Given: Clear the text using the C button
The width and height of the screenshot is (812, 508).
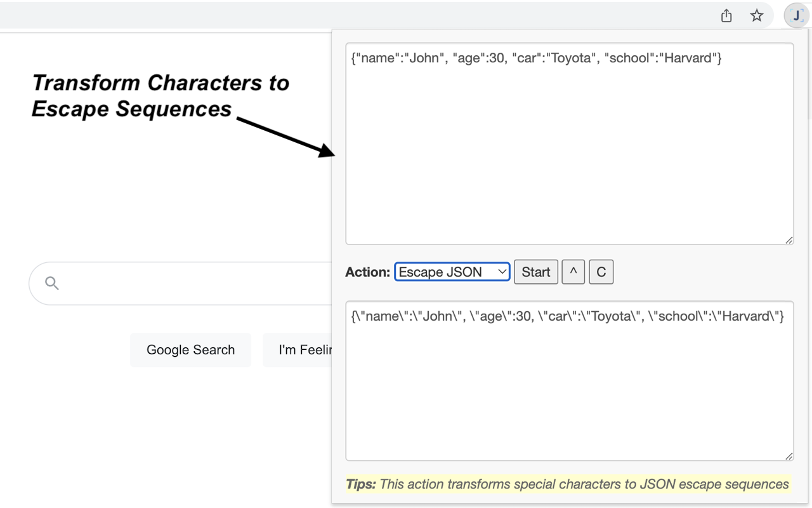Looking at the screenshot, I should [601, 272].
